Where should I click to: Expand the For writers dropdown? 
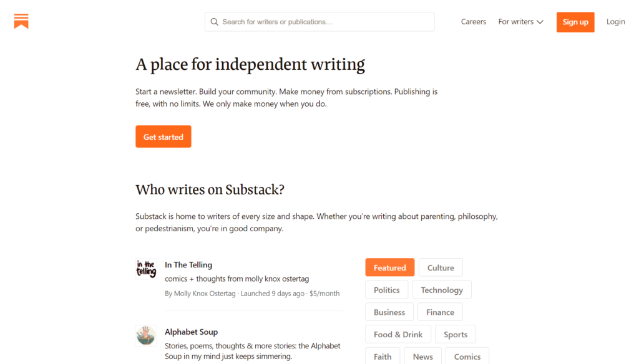coord(521,22)
